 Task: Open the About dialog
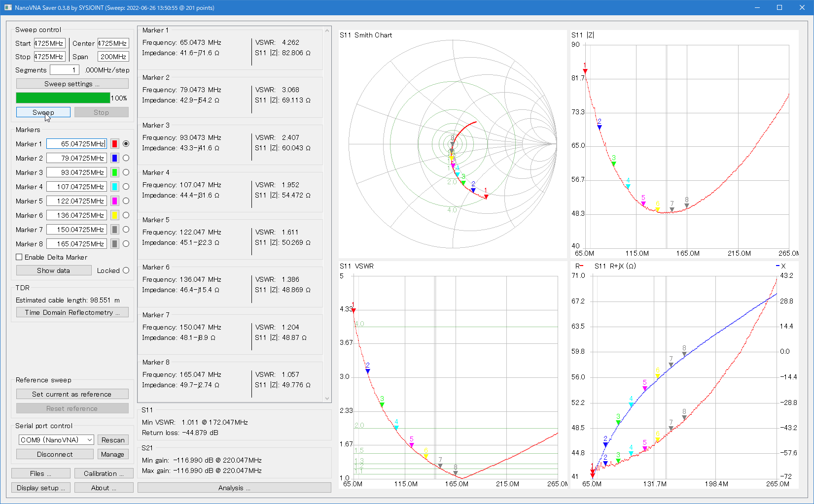pos(104,488)
